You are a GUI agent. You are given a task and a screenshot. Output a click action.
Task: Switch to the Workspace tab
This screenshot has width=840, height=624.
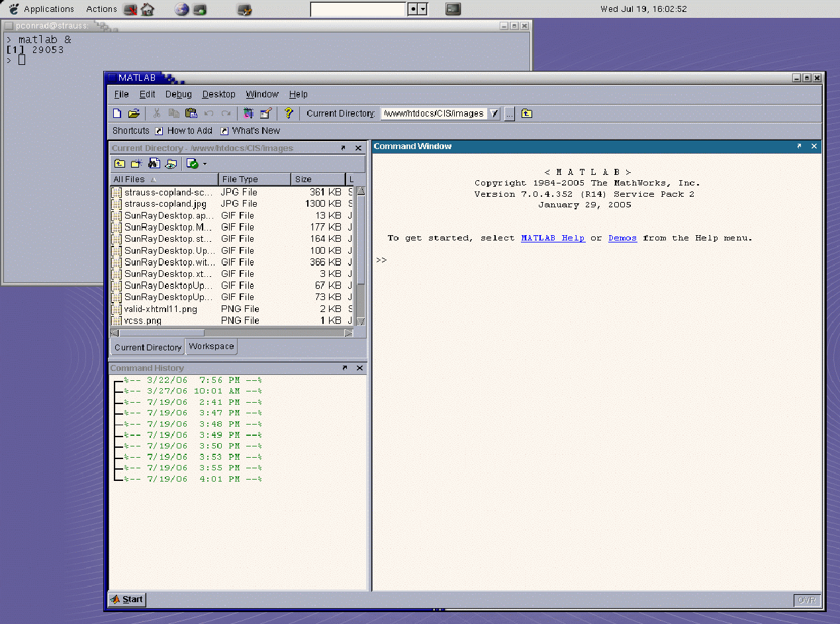(211, 346)
